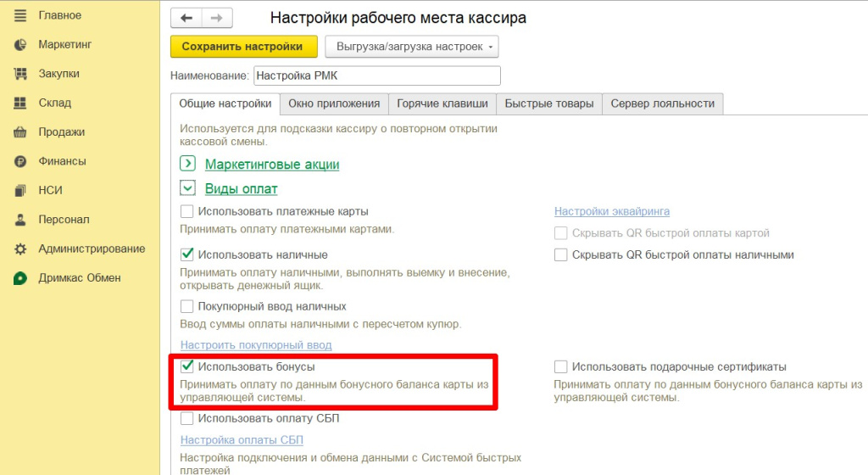This screenshot has width=868, height=475.
Task: Open Администрирование gear icon
Action: [20, 249]
